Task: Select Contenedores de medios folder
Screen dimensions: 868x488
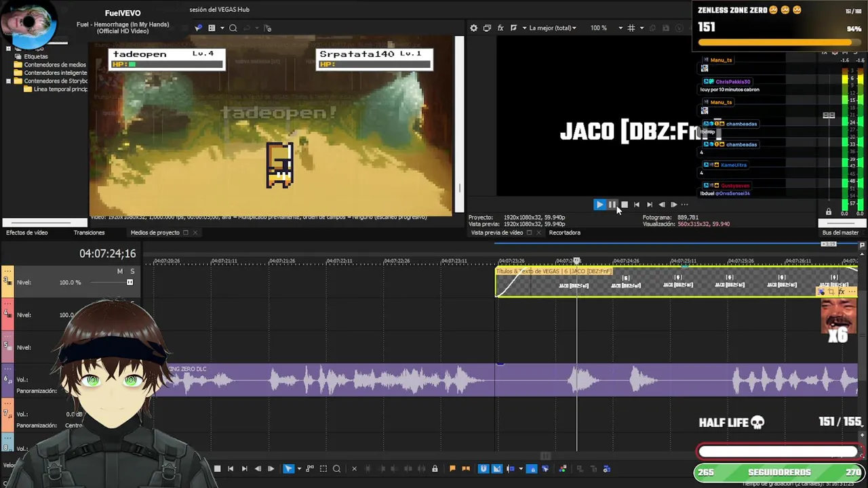Action: 55,64
